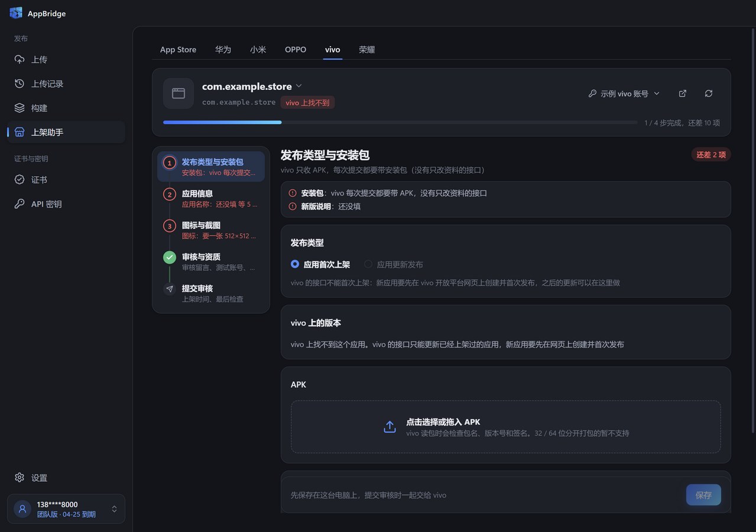Click the key icon beside vivo account
The width and height of the screenshot is (756, 532).
[x=592, y=93]
